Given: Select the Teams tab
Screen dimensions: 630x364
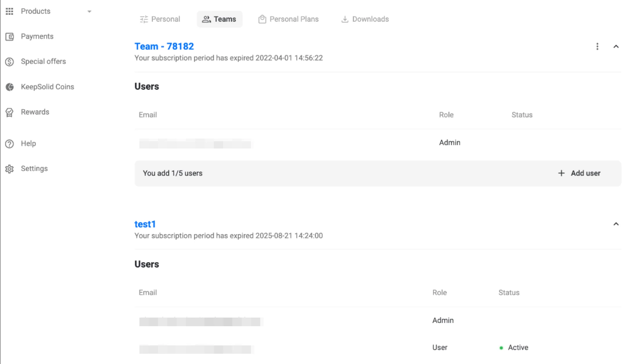Looking at the screenshot, I should click(x=219, y=19).
